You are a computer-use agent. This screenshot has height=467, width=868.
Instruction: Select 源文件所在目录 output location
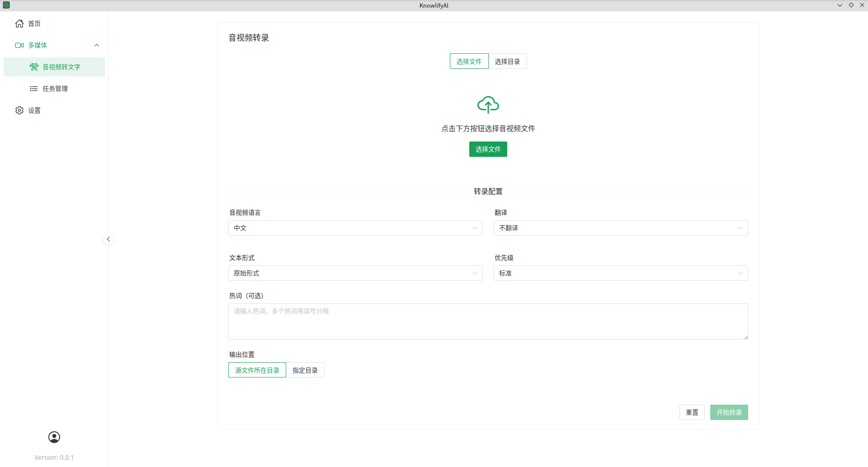257,370
